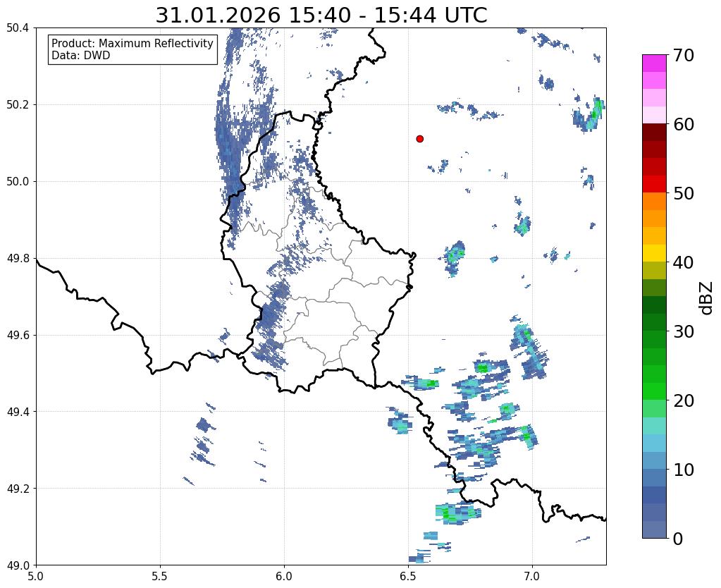Image resolution: width=721 pixels, height=588 pixels.
Task: Click the dark green 30 dBZ colorbar segment
Action: tap(654, 322)
